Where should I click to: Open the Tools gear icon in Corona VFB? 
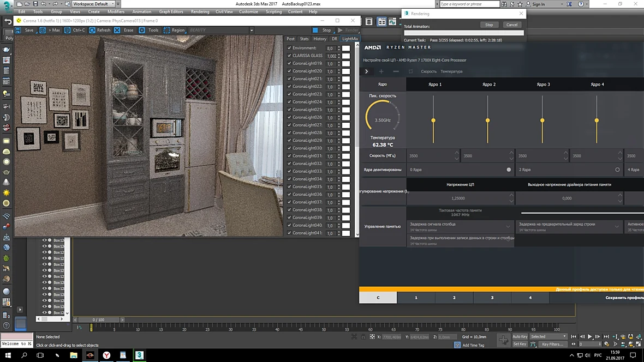pos(142,30)
